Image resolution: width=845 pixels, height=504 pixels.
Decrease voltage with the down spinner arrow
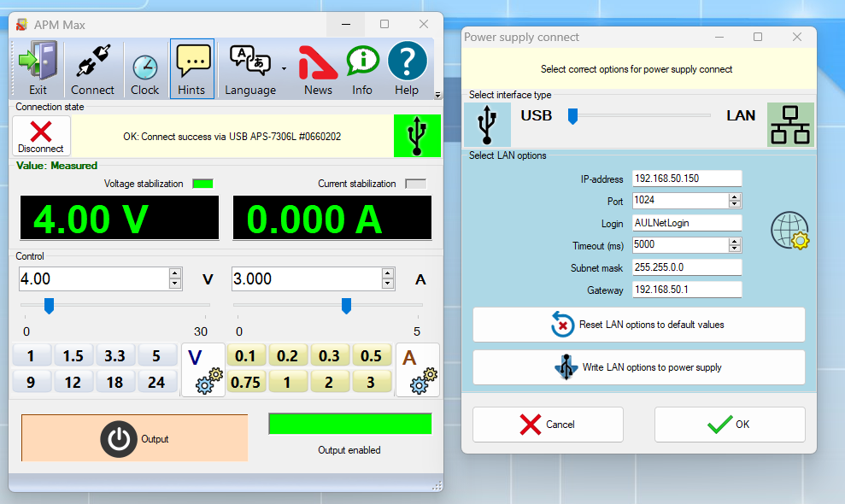tap(174, 284)
